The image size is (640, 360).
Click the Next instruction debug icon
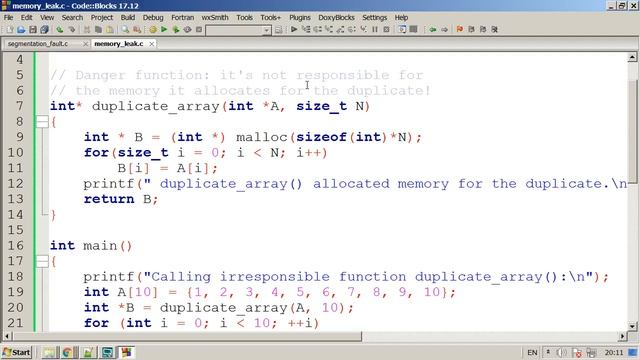[352, 29]
